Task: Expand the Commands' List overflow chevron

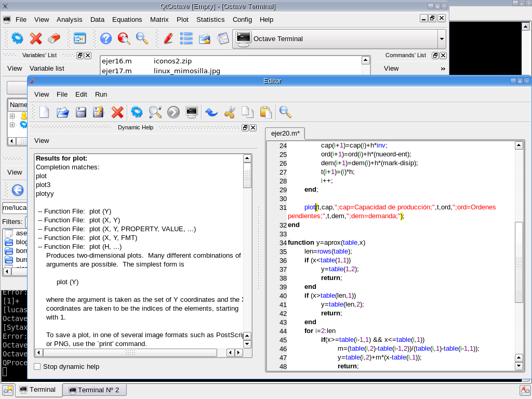Action: pyautogui.click(x=443, y=69)
